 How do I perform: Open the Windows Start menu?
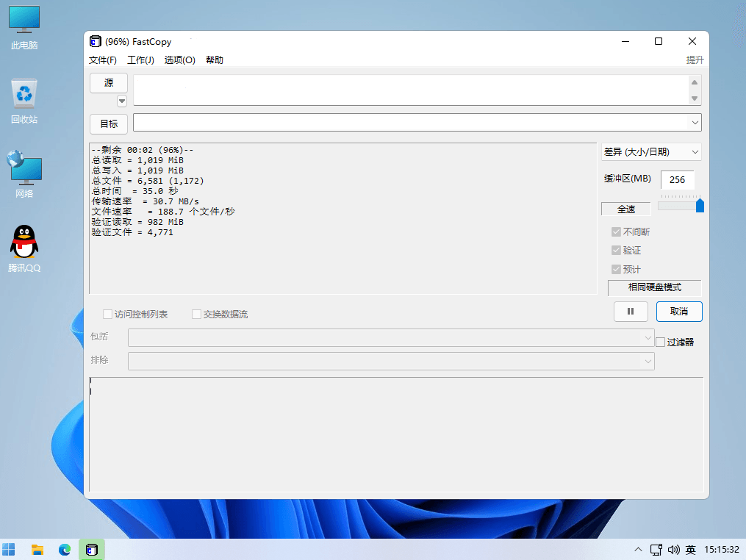[x=9, y=550]
